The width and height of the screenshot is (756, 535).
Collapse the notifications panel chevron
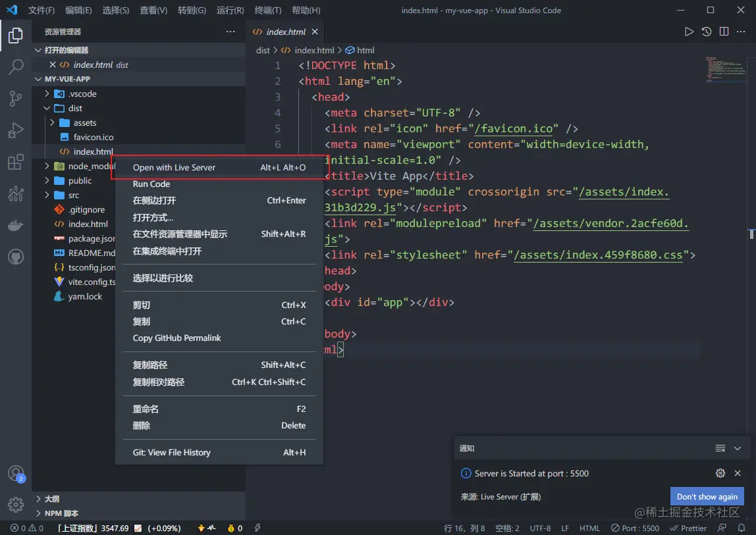pos(737,448)
